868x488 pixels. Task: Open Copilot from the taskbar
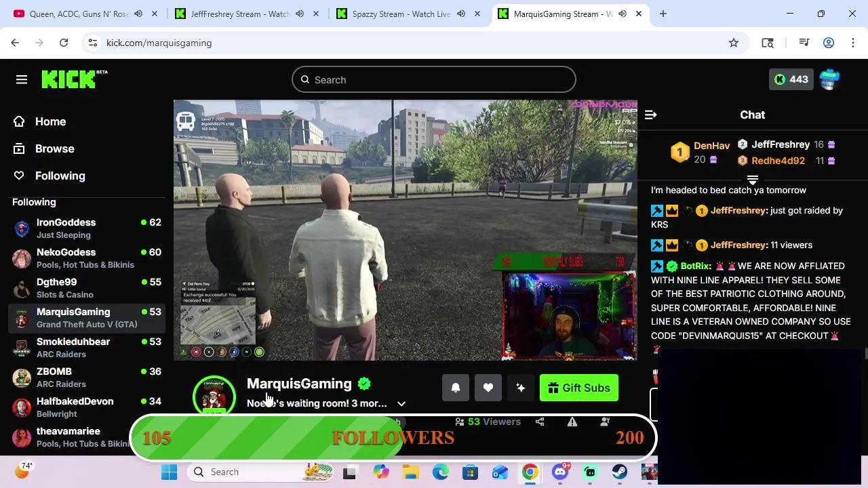pos(381,472)
